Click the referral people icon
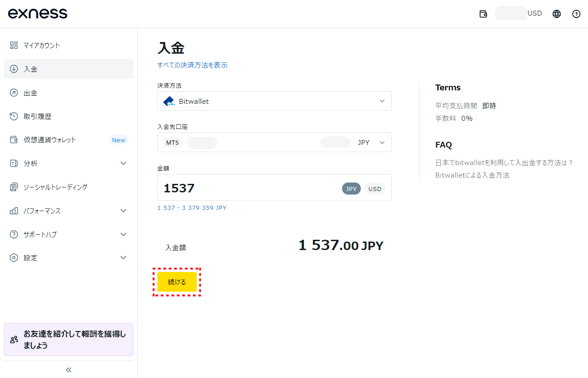Image resolution: width=588 pixels, height=378 pixels. [x=14, y=340]
